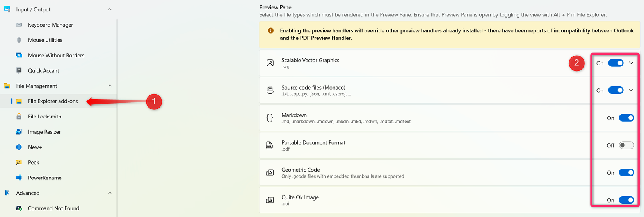
Task: Enable Portable Document Format preview toggle
Action: pos(626,145)
